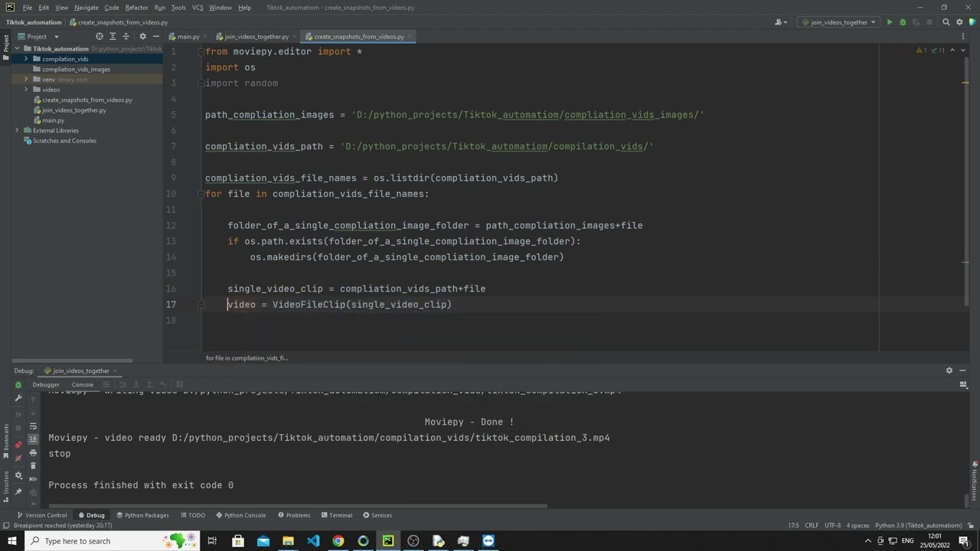
Task: Rerun debug session with green bug icon
Action: click(x=18, y=385)
